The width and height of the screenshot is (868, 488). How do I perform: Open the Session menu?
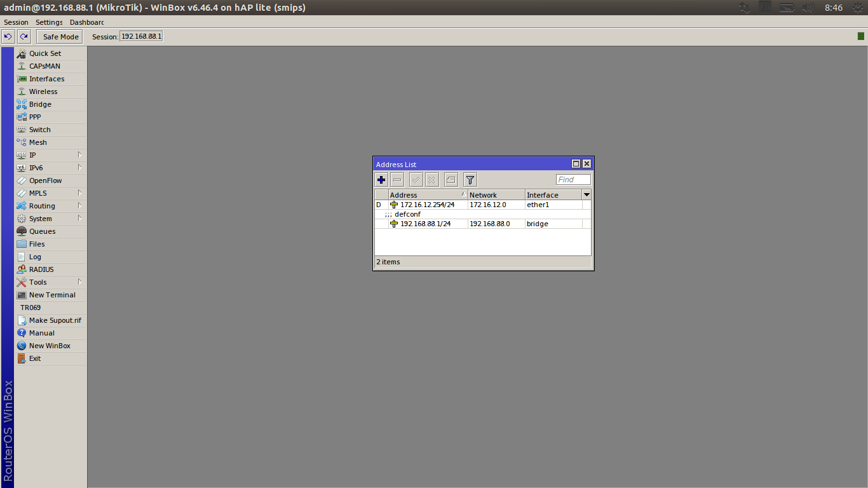[x=16, y=22]
